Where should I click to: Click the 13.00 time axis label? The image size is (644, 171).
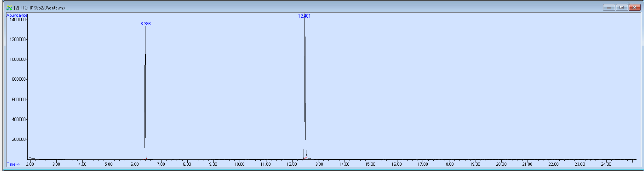pyautogui.click(x=318, y=164)
